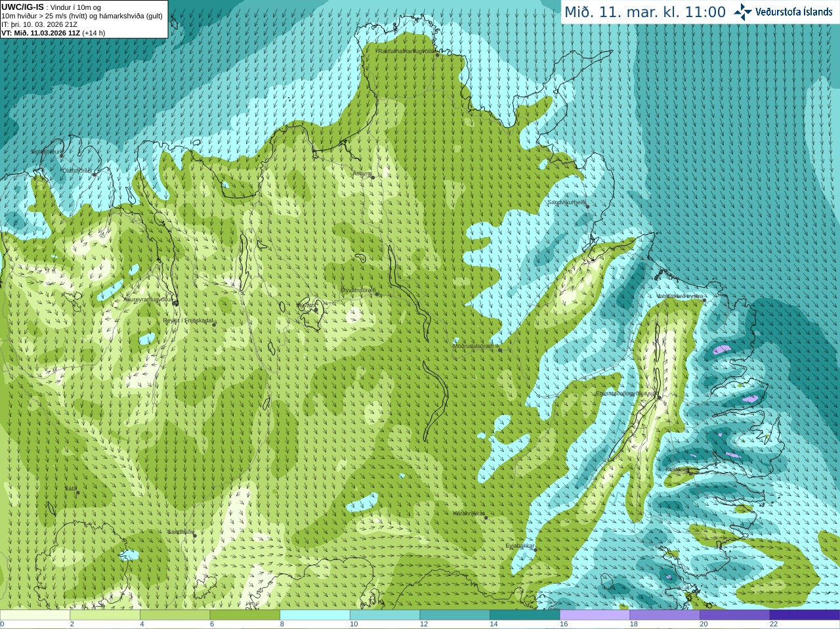Select the 6–8 m/s legend color swatch
840x629 pixels.
[245, 615]
